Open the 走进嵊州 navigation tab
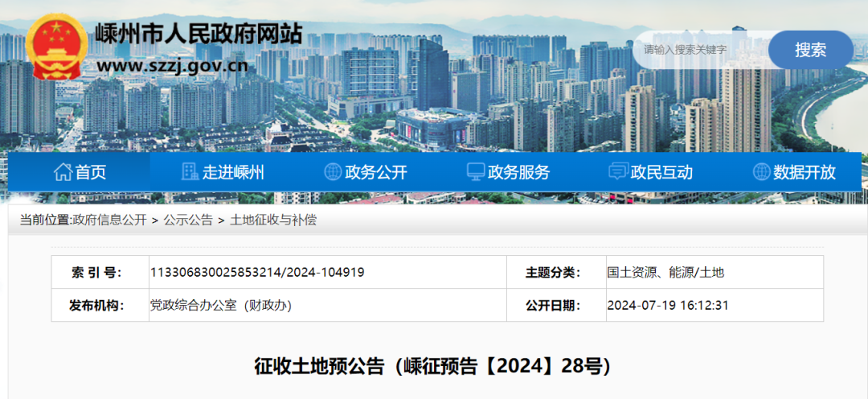The width and height of the screenshot is (868, 399). click(222, 172)
